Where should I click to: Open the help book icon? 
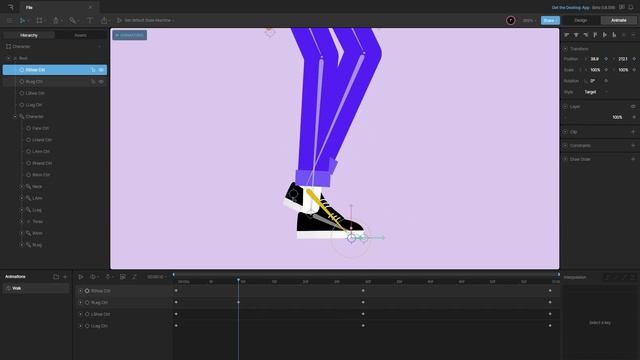click(622, 7)
